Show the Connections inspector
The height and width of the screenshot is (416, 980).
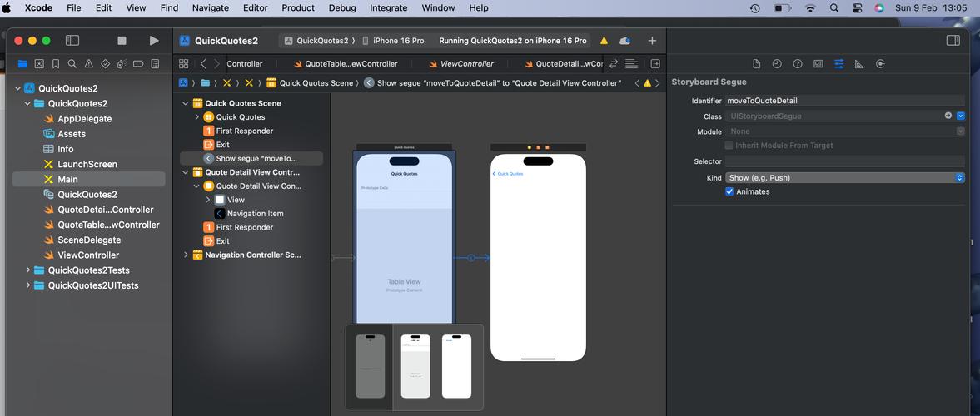[x=880, y=64]
